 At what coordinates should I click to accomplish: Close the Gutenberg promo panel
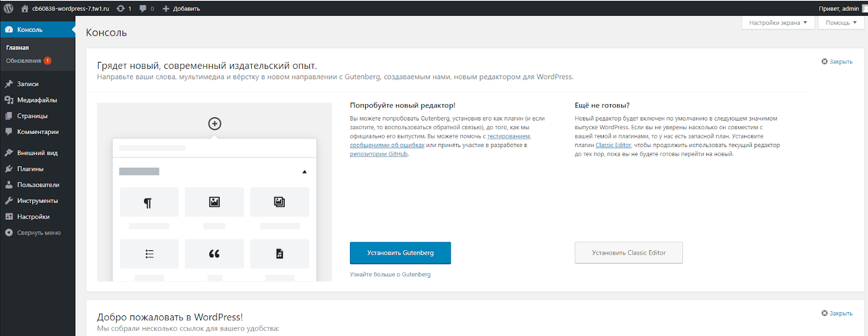click(x=837, y=62)
